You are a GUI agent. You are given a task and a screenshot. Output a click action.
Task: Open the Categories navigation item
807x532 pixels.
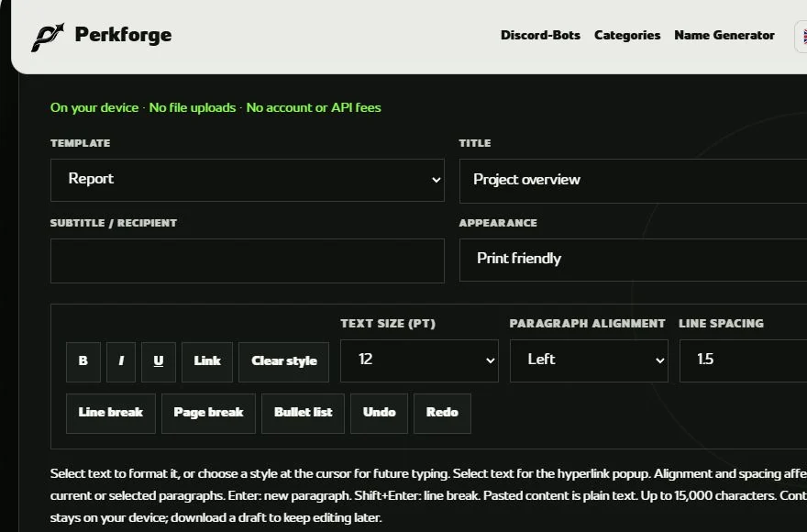[627, 35]
